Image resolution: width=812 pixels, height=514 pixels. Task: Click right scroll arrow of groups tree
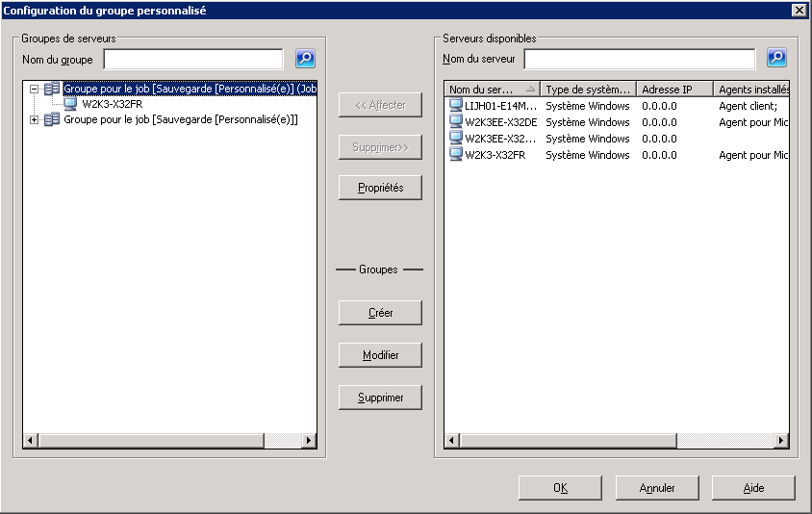coord(309,441)
